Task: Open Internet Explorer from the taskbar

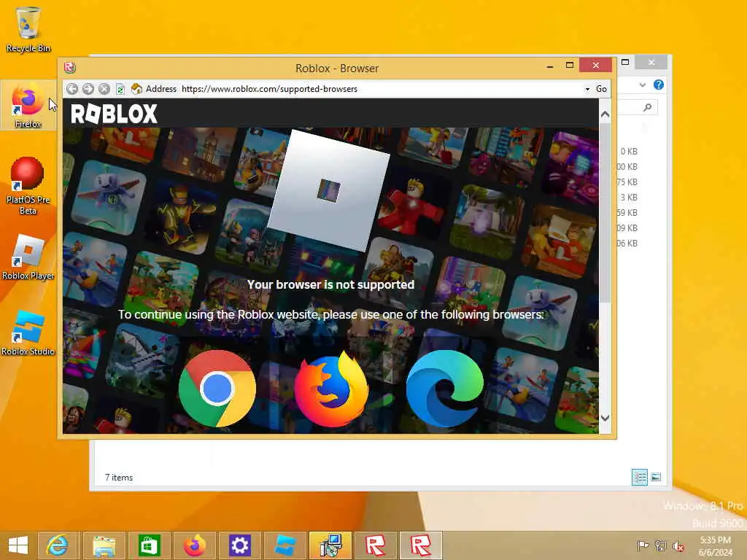Action: (58, 545)
